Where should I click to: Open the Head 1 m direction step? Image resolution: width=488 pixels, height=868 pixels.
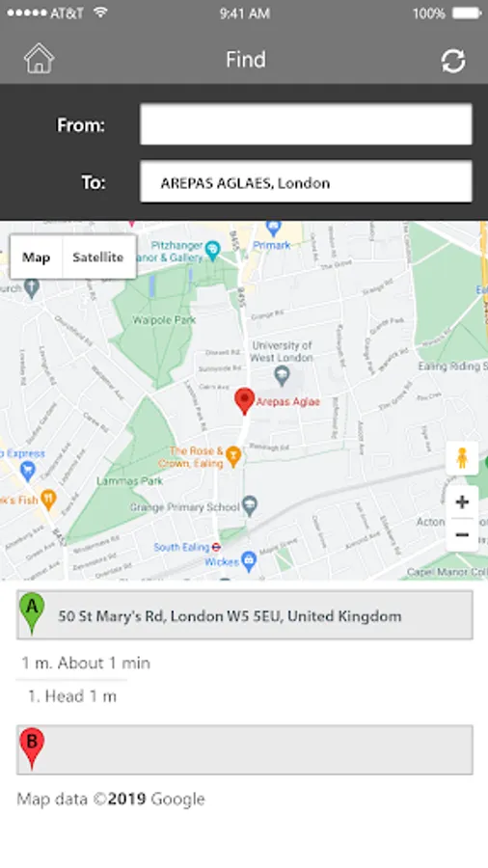[72, 695]
